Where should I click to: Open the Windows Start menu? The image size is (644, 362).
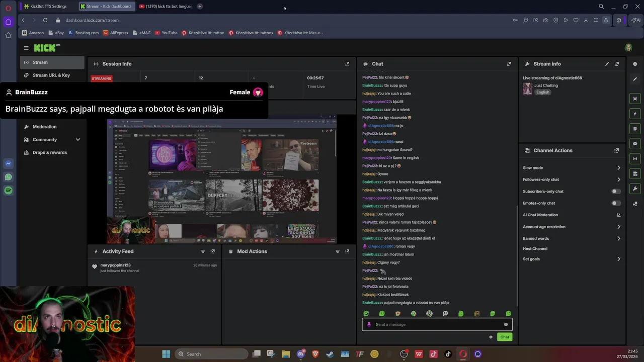click(x=166, y=354)
